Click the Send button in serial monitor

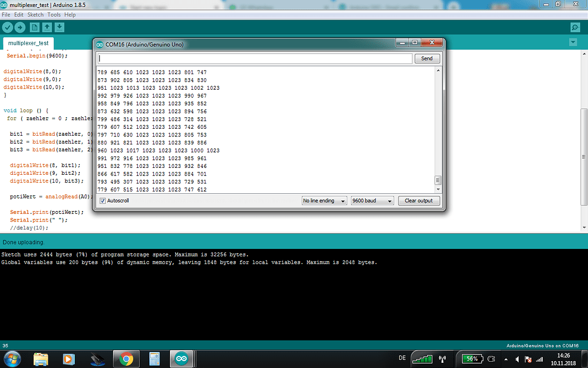(427, 59)
